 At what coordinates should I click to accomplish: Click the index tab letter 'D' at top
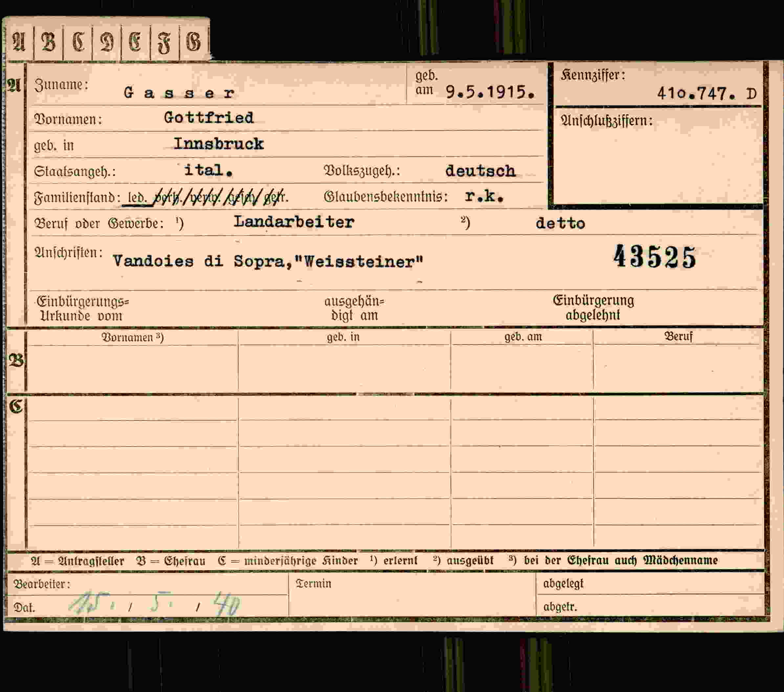tap(107, 42)
